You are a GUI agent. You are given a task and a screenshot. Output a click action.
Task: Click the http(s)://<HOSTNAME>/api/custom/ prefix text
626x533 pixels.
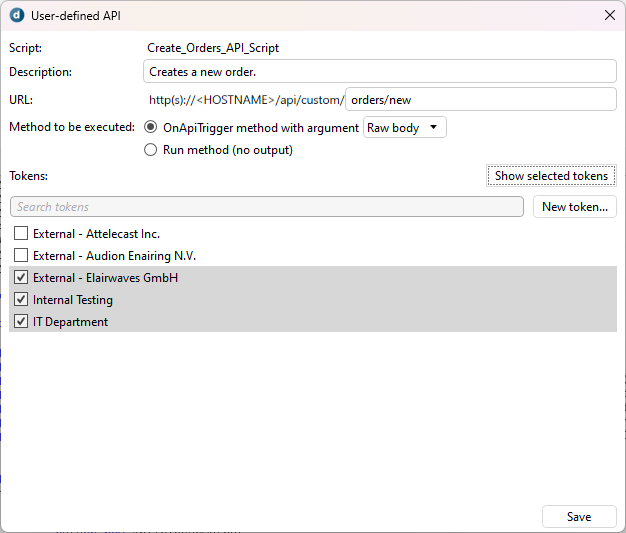click(246, 100)
